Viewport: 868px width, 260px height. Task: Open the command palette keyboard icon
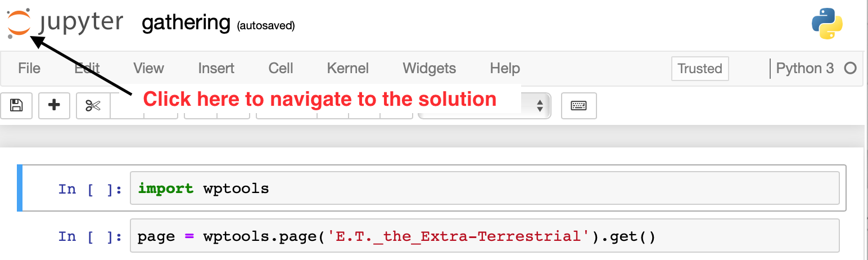pyautogui.click(x=578, y=105)
